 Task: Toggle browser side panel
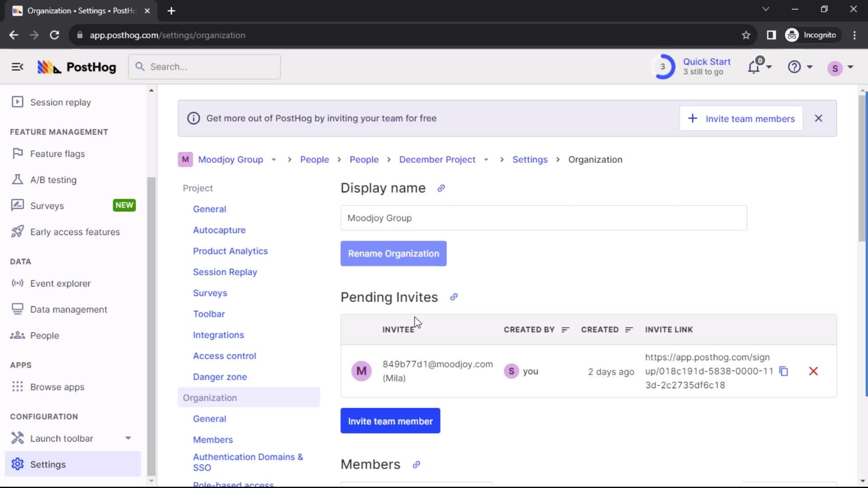[x=771, y=35]
